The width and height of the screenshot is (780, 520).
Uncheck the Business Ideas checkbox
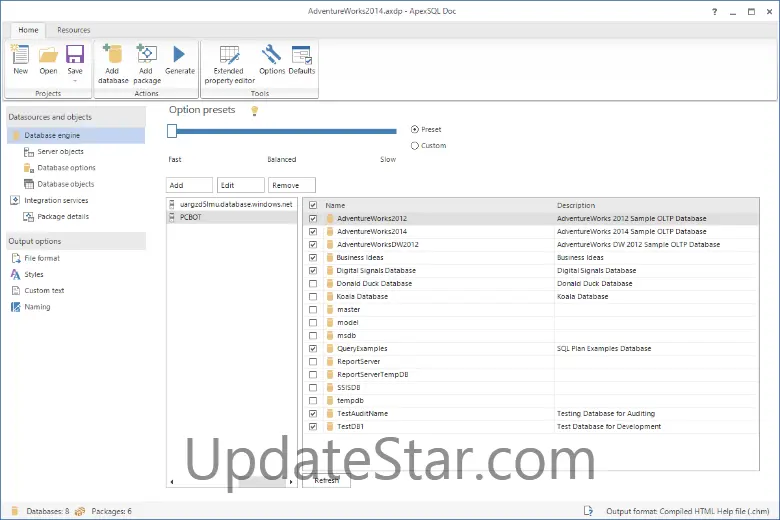click(x=313, y=257)
